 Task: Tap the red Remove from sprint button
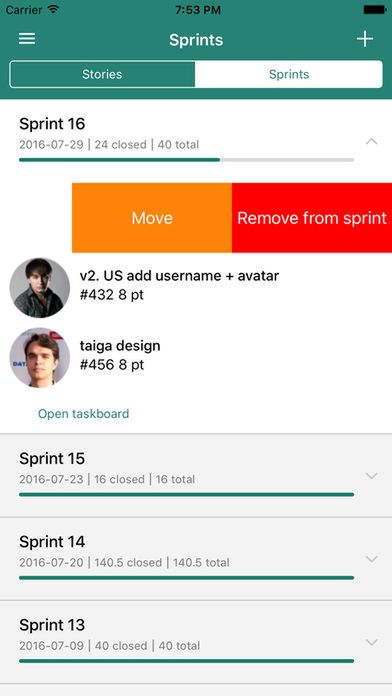pyautogui.click(x=312, y=218)
